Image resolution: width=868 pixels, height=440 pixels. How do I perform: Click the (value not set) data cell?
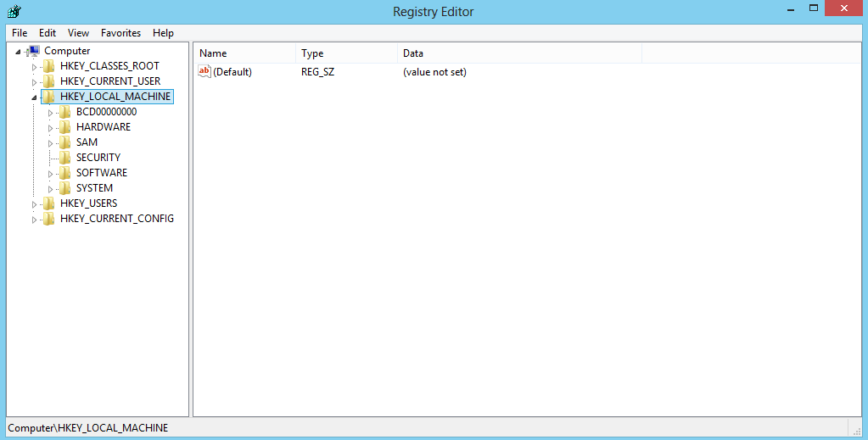pos(434,72)
